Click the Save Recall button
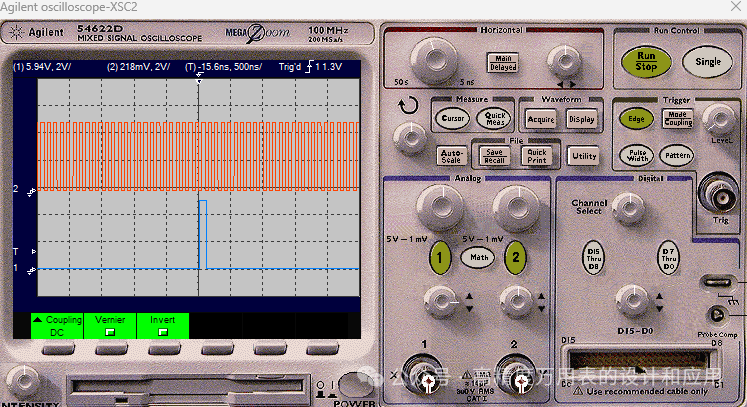This screenshot has height=407, width=747. (494, 156)
